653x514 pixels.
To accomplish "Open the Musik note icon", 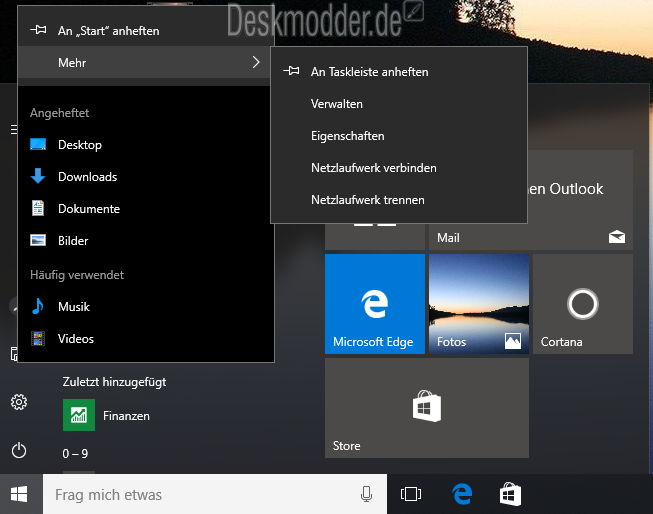I will point(38,306).
